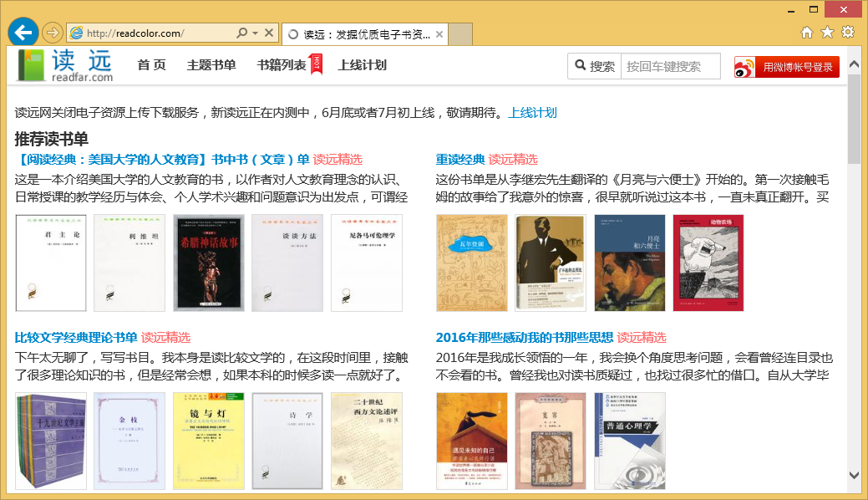
Task: Click 读远精选 tag beside 重读经典
Action: [x=513, y=160]
